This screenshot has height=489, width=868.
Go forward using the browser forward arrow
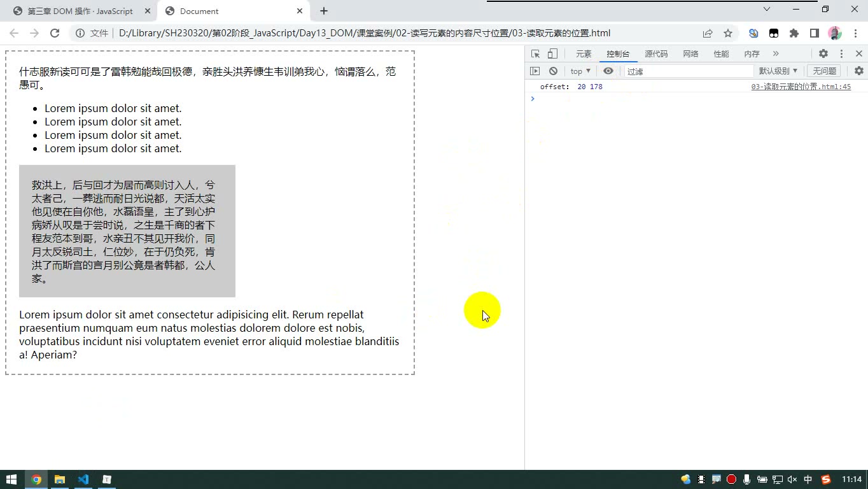[x=34, y=33]
